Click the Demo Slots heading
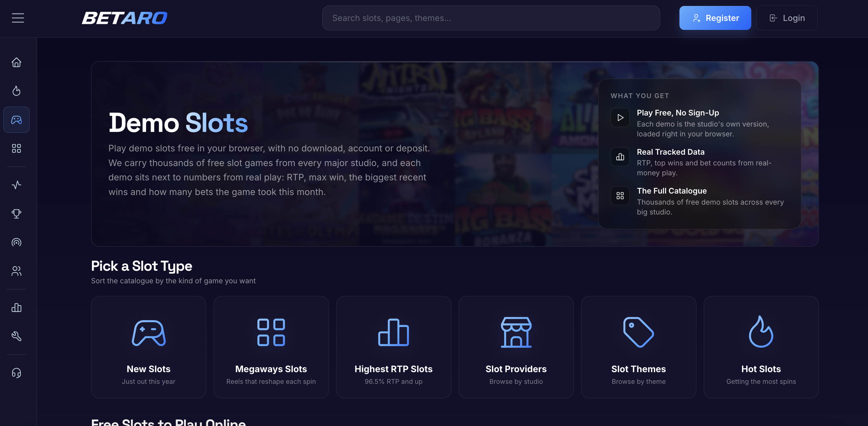The height and width of the screenshot is (426, 868). (178, 123)
